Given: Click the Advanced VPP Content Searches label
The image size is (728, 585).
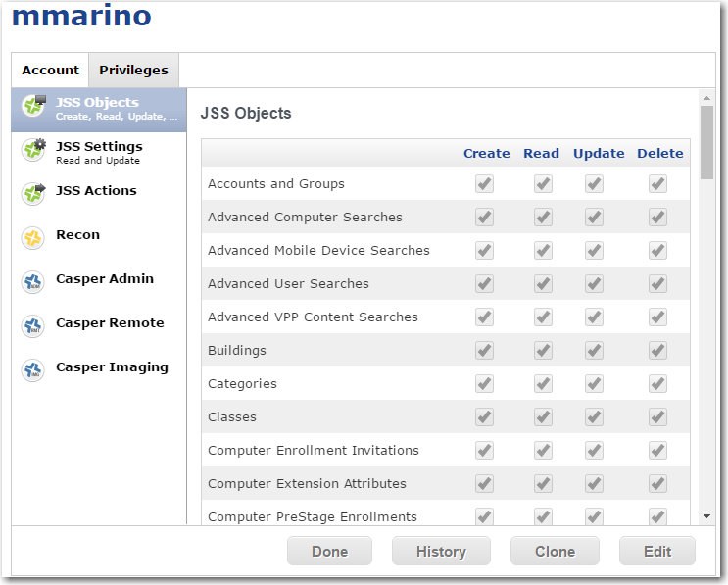Looking at the screenshot, I should click(313, 317).
